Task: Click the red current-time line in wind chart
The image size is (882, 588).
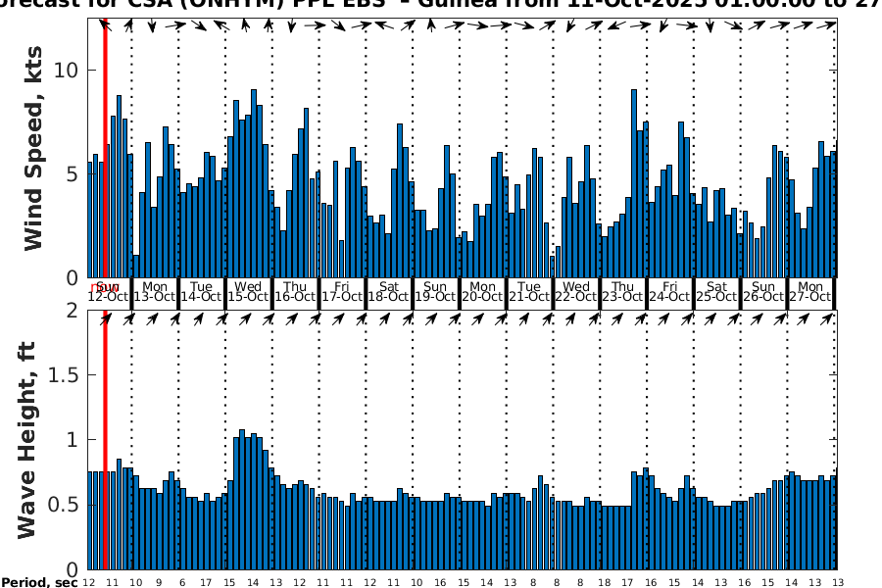Action: click(x=105, y=147)
